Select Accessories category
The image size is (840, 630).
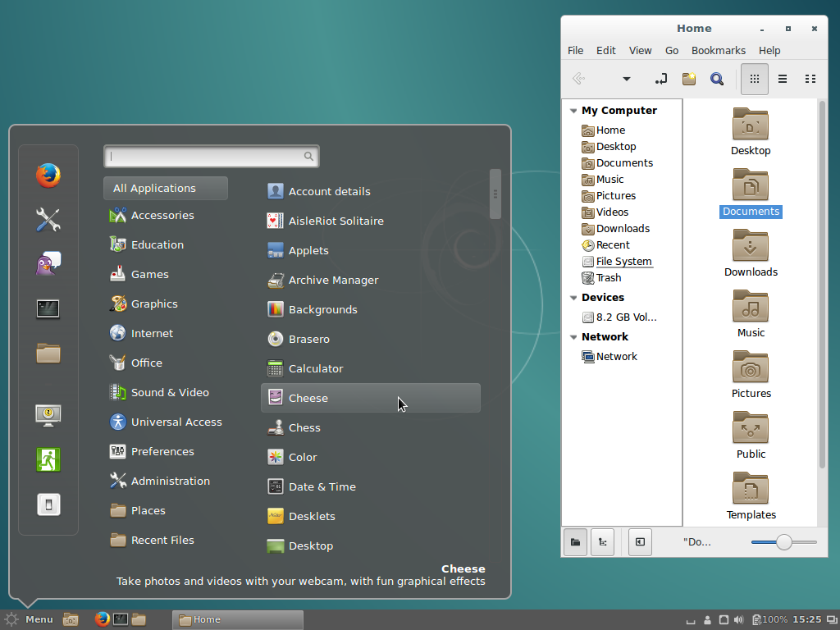(x=166, y=216)
